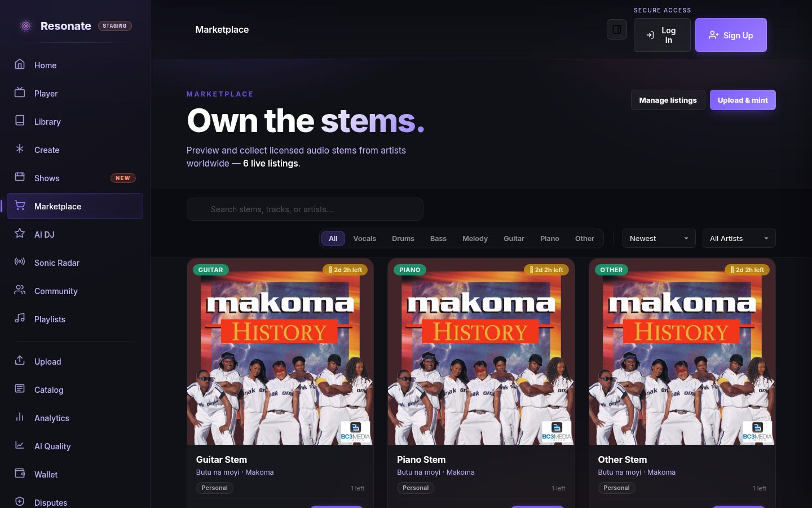Click the STAGING badge
This screenshot has width=812, height=508.
(115, 26)
